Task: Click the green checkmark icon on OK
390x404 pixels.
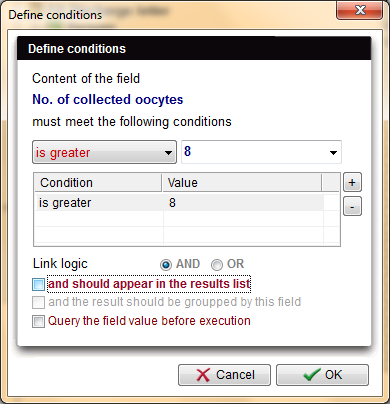Action: point(312,375)
